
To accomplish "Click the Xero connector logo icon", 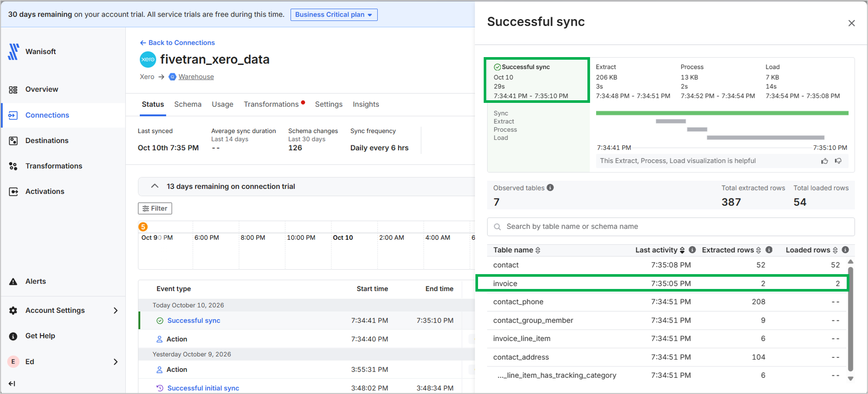I will [x=148, y=59].
